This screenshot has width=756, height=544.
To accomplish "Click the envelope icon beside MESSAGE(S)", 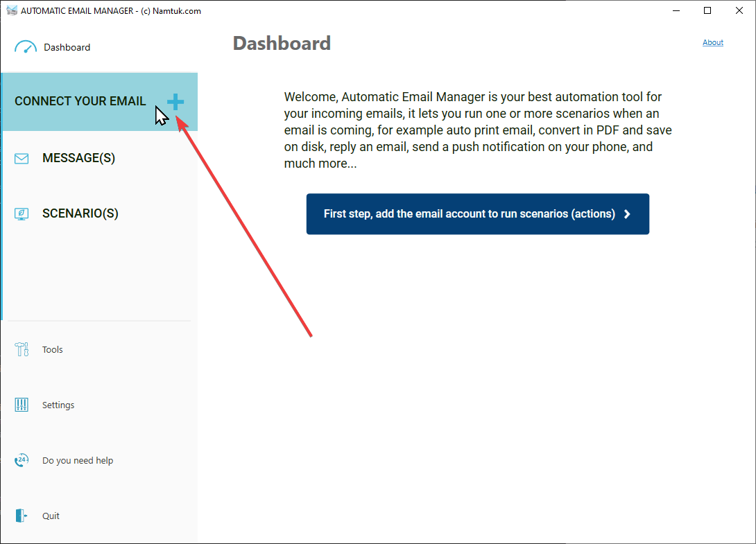I will [x=22, y=159].
